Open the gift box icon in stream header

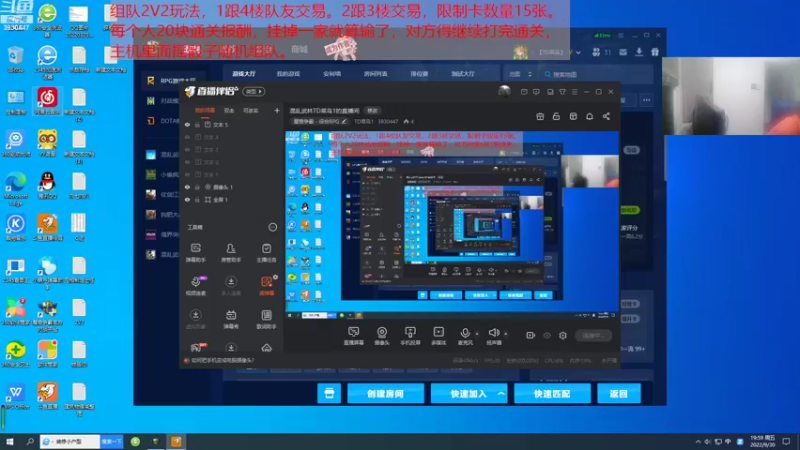pos(540,116)
